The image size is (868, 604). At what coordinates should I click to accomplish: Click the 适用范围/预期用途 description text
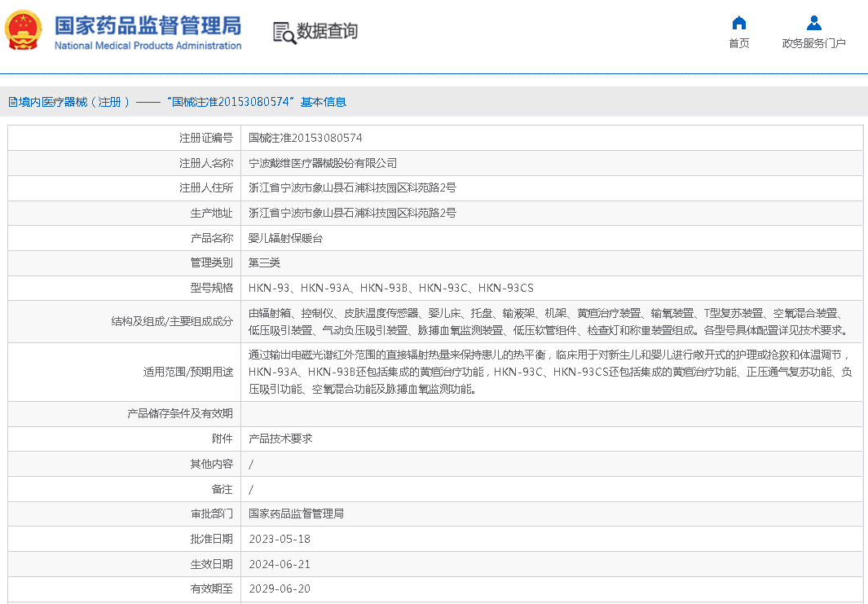[x=550, y=372]
